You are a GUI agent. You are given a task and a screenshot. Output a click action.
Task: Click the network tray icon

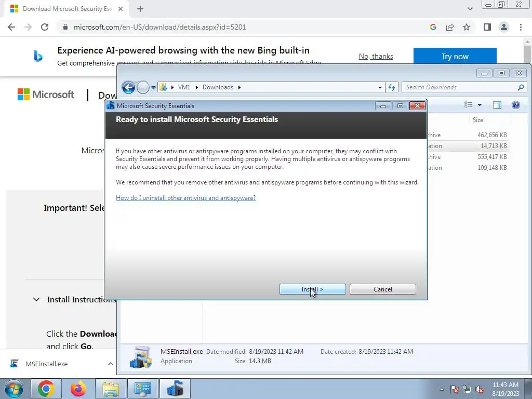coord(467,389)
